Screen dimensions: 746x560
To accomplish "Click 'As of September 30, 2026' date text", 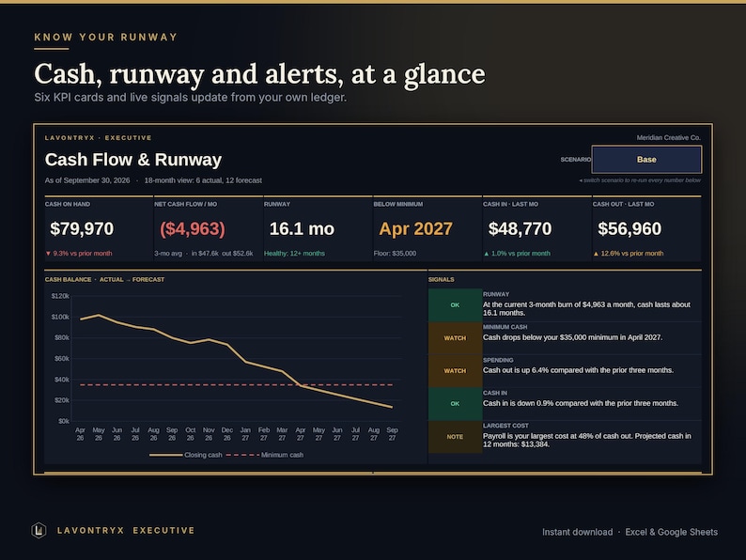I will coord(87,180).
